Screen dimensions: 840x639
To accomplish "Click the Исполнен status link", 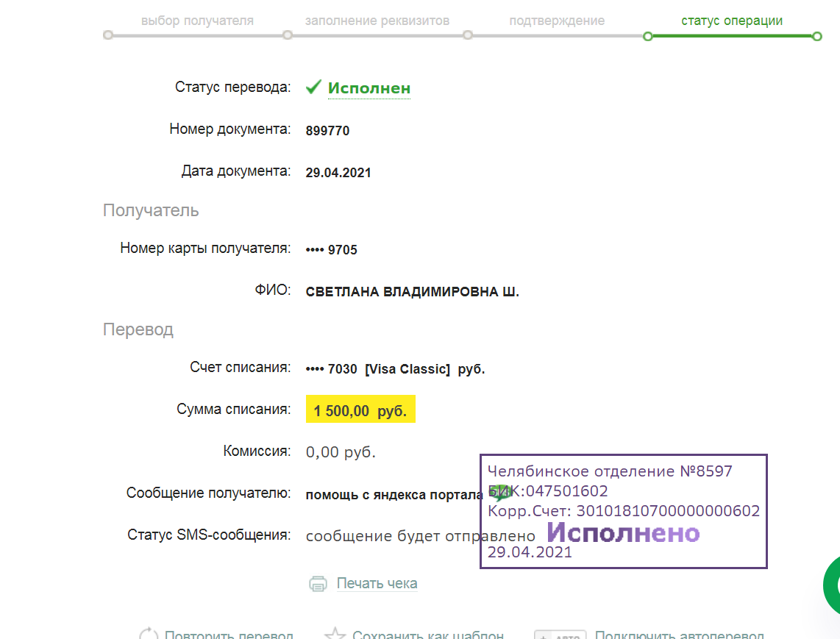I will [369, 88].
